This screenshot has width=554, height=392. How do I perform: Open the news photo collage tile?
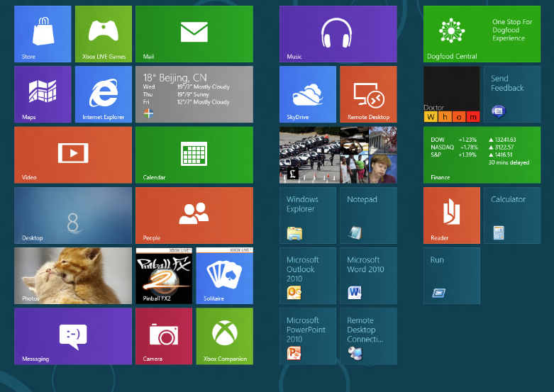(x=338, y=155)
